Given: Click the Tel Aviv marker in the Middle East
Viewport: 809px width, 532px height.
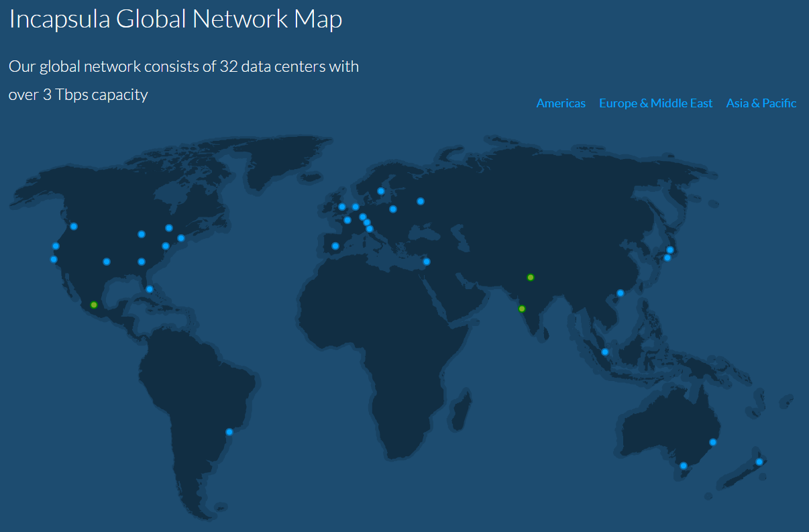Looking at the screenshot, I should [426, 262].
